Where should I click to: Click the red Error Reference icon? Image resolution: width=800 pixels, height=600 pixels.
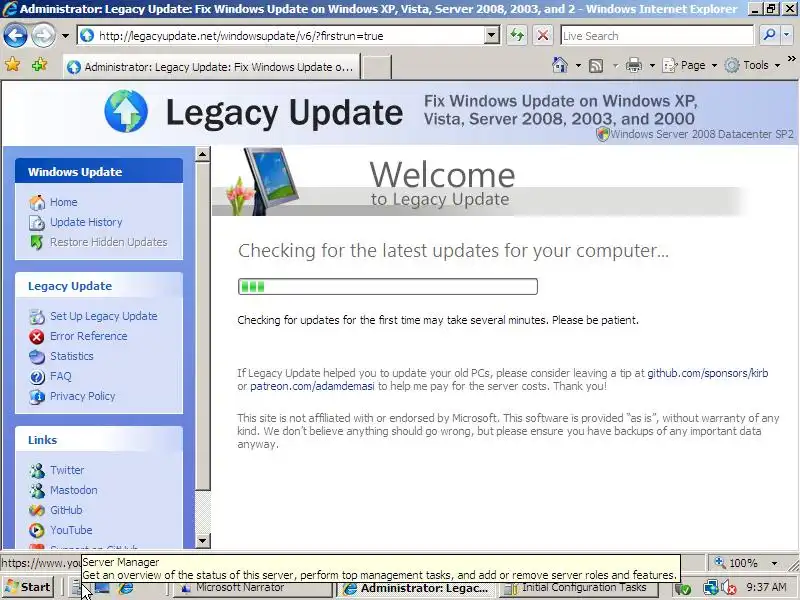pos(37,337)
